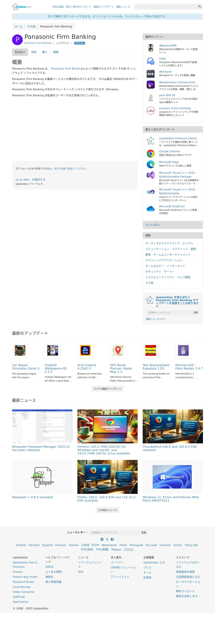Switch to the 編集 tab
The height and width of the screenshot is (644, 215).
pos(56,52)
